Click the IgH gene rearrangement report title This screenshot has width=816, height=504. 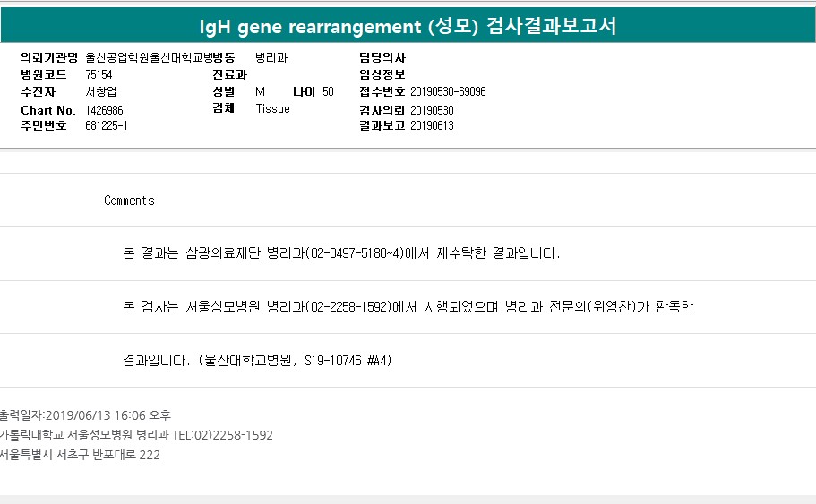pos(408,26)
